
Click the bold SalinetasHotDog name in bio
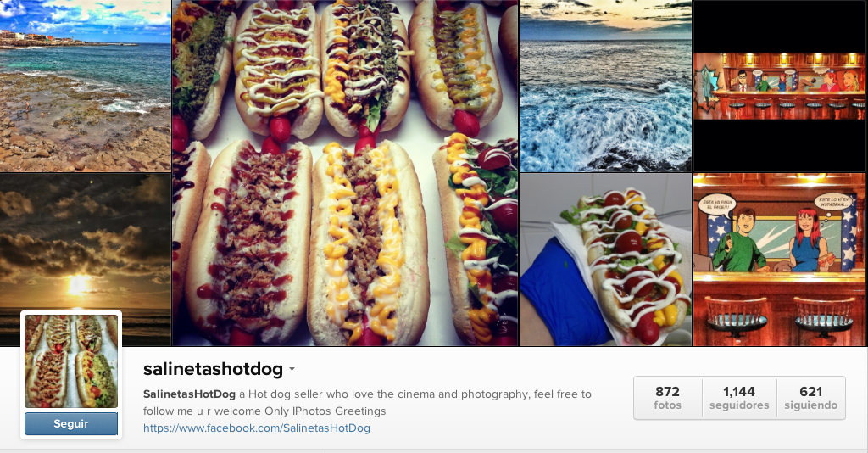[x=189, y=394]
